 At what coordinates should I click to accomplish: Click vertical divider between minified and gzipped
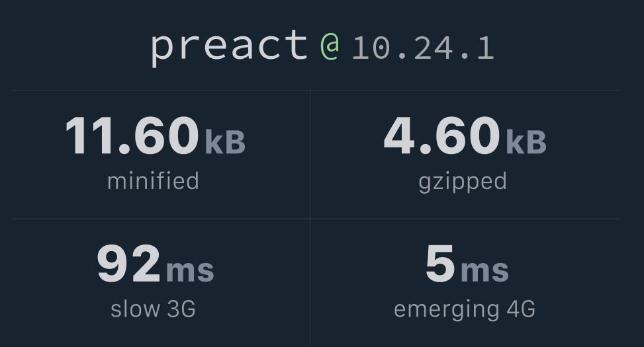click(310, 155)
